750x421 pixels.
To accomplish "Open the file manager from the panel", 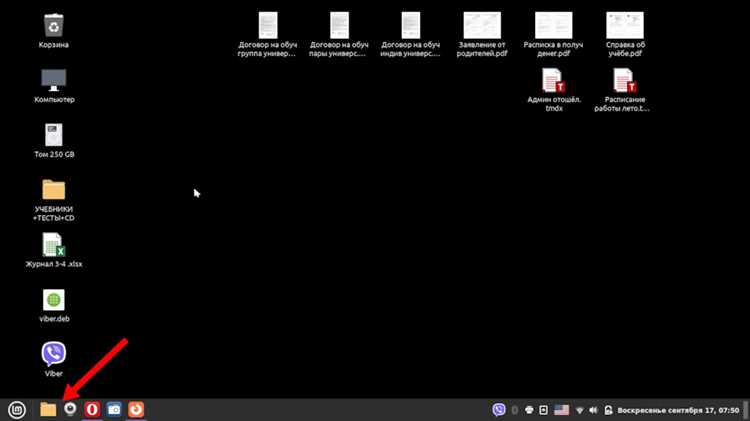I will [48, 410].
